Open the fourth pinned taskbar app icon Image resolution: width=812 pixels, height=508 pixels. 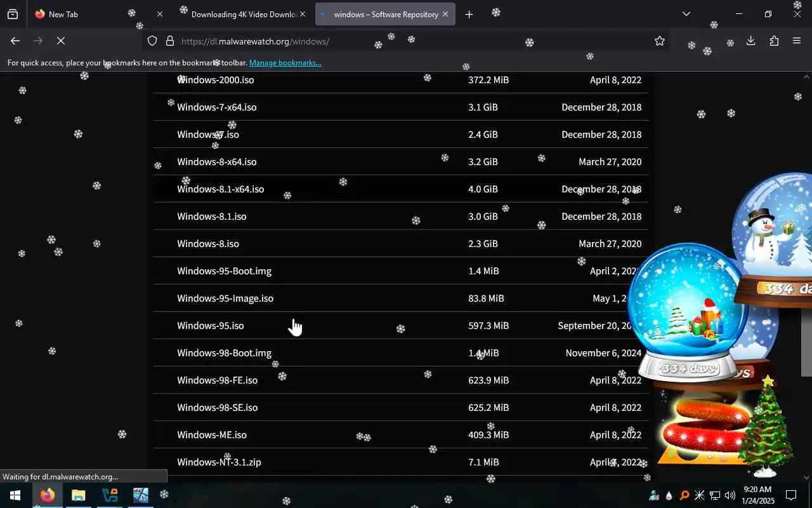140,495
